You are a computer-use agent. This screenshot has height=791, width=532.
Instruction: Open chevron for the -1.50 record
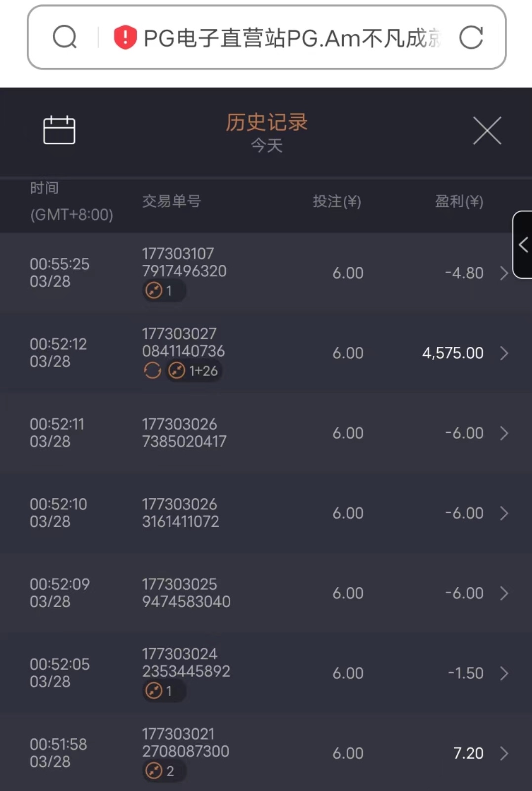(x=504, y=673)
